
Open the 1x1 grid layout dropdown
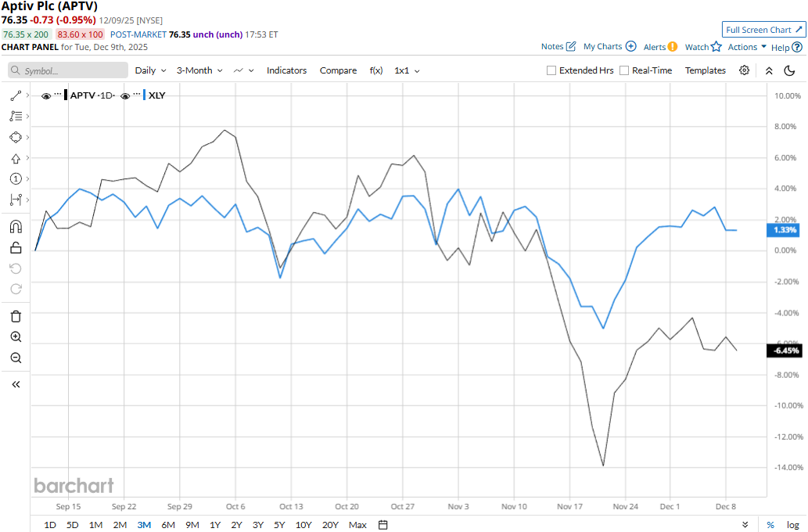click(407, 70)
